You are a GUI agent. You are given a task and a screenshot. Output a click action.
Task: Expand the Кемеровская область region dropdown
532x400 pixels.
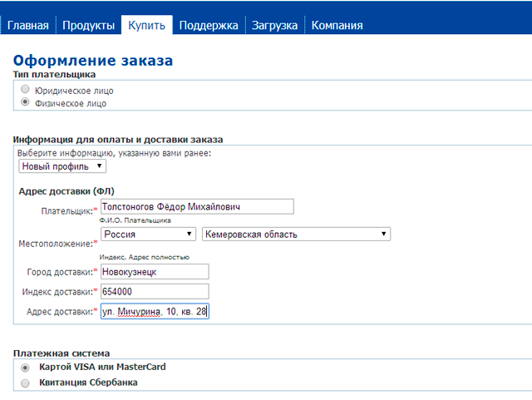pyautogui.click(x=296, y=235)
